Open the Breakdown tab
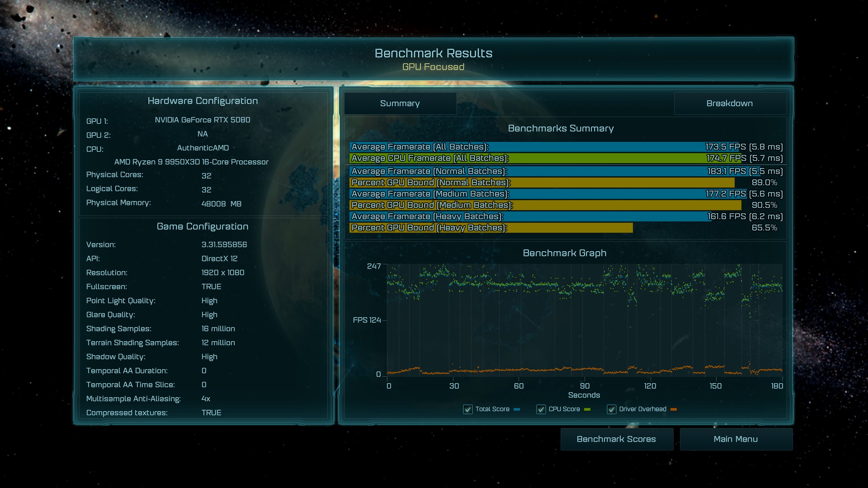Image resolution: width=868 pixels, height=488 pixels. (x=730, y=103)
